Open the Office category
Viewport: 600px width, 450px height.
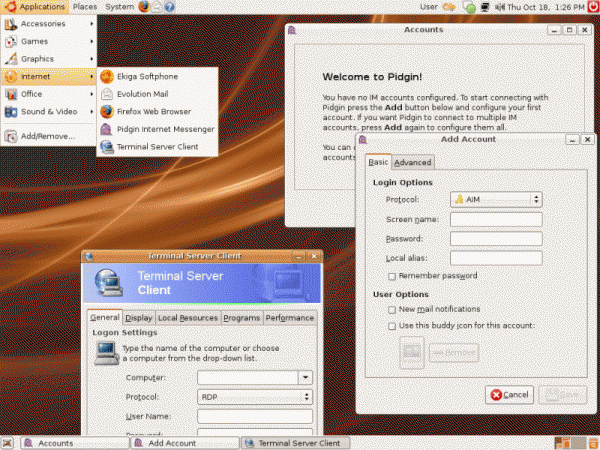coord(49,94)
